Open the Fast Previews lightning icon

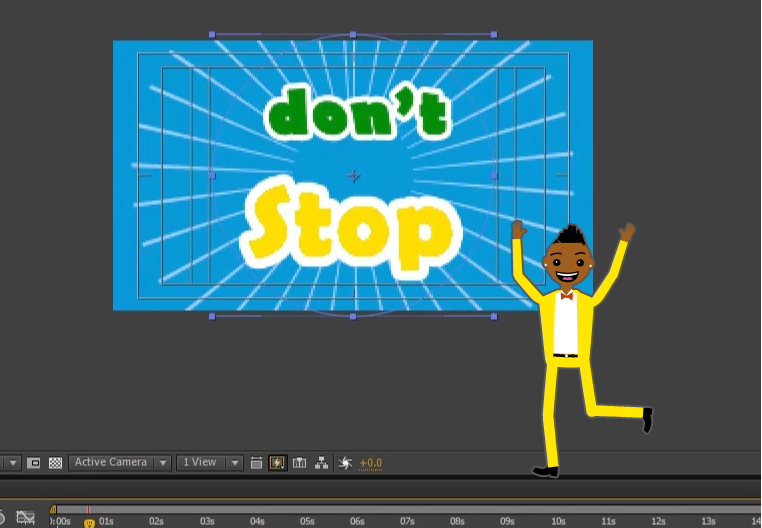[x=277, y=463]
